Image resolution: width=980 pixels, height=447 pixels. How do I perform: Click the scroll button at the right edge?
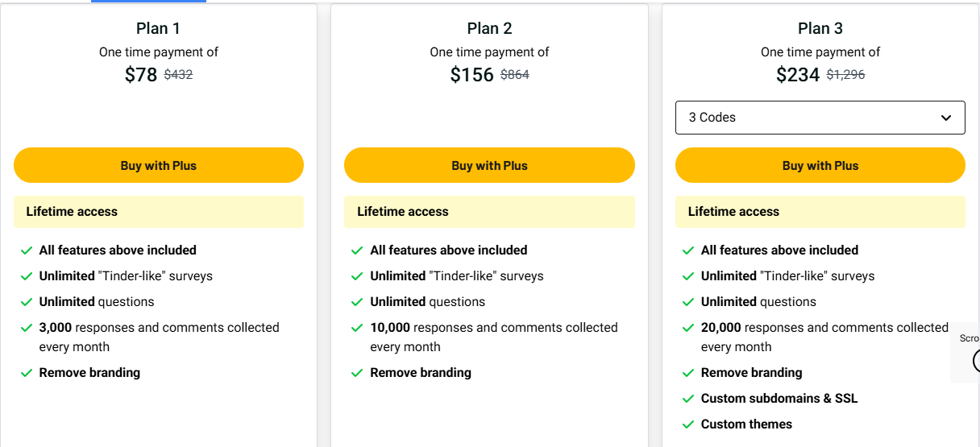(974, 359)
